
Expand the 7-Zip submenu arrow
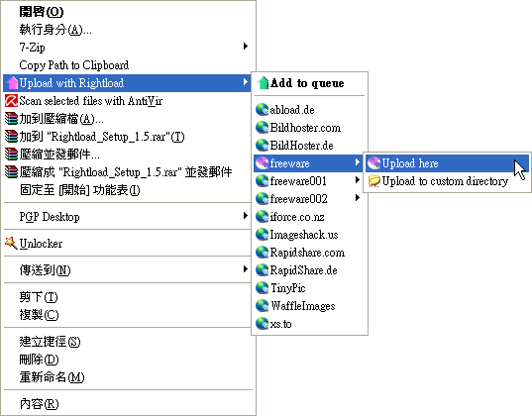click(246, 47)
